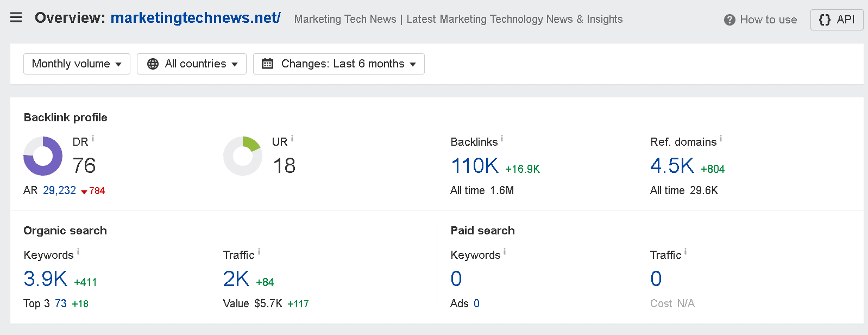
Task: Click the Paid search heading
Action: [483, 231]
